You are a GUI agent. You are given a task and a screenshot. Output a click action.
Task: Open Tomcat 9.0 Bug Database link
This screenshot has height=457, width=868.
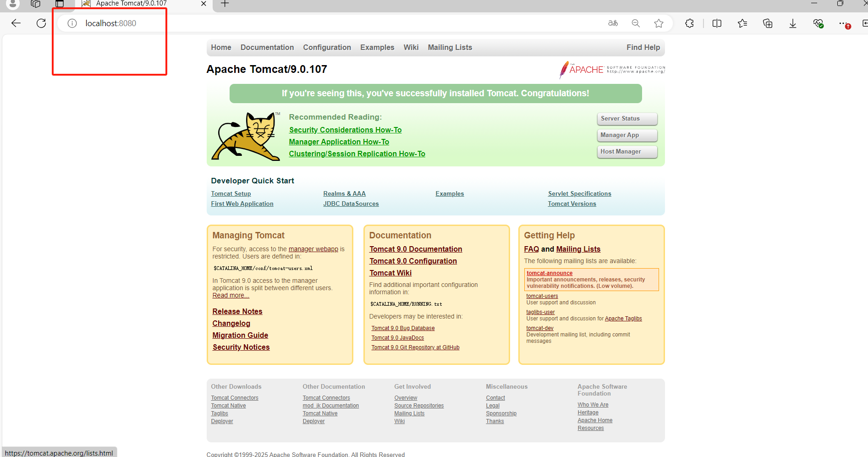[403, 328]
